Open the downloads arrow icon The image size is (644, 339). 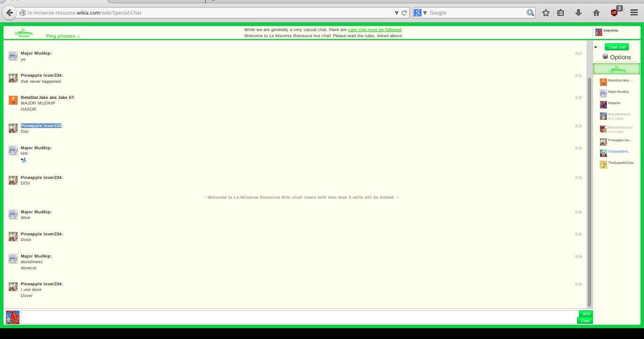pos(578,13)
